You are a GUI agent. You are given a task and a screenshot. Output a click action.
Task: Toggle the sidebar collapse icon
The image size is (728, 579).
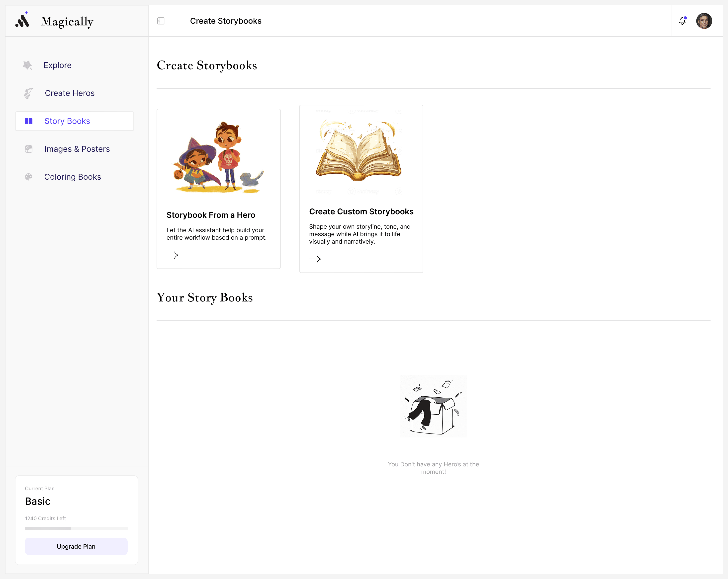(x=161, y=21)
